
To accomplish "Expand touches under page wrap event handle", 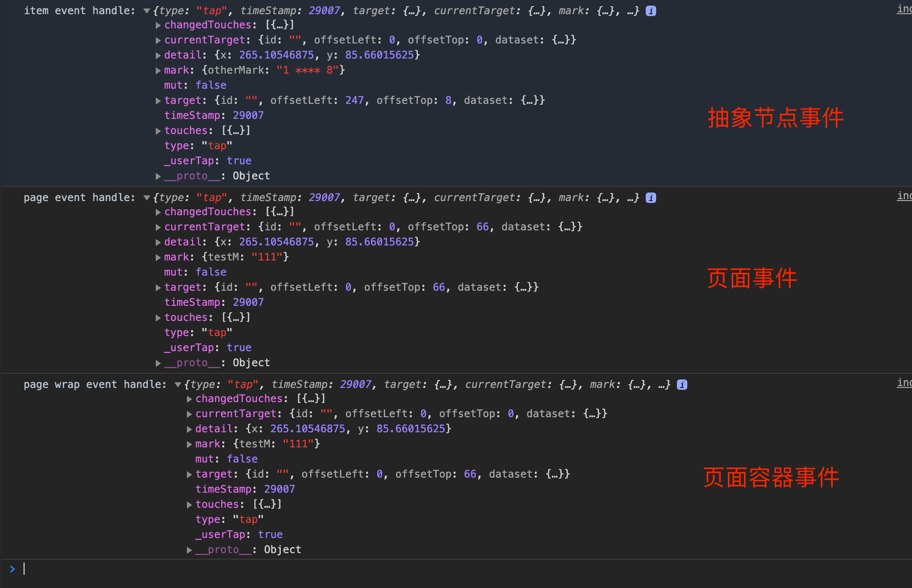I will (x=189, y=504).
